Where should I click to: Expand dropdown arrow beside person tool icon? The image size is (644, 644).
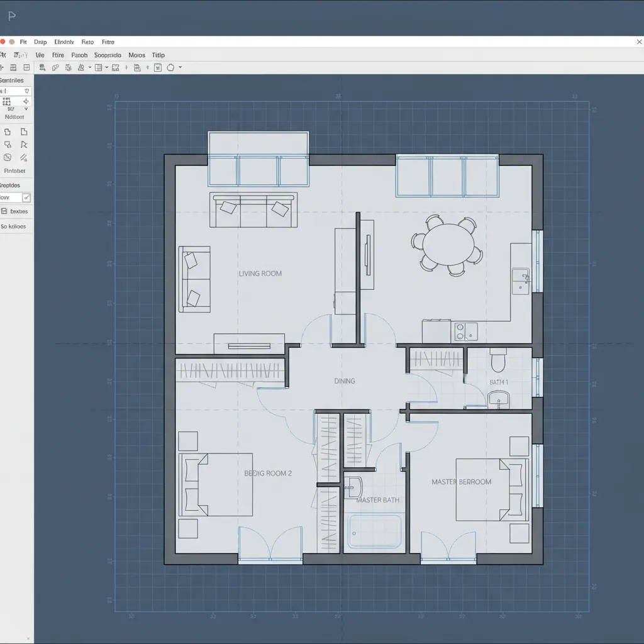click(x=90, y=67)
